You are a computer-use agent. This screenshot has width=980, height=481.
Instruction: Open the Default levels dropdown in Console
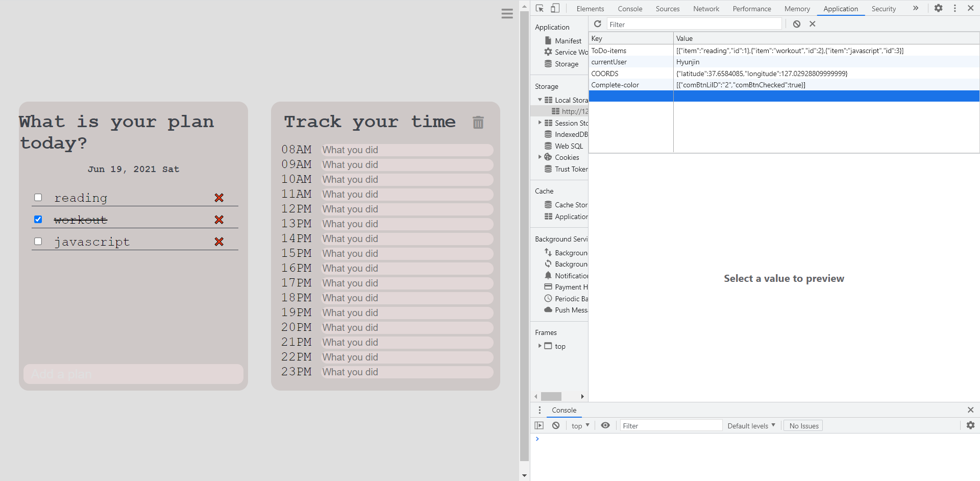tap(750, 425)
